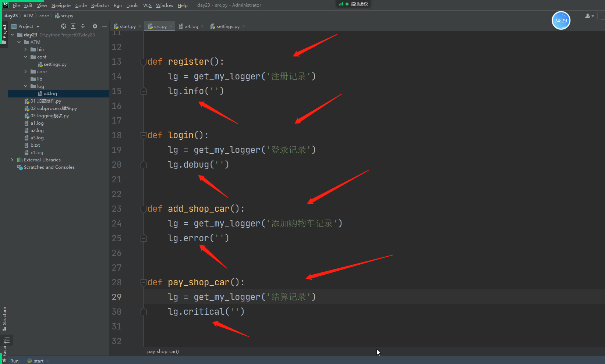Place cursor in lg.info('') code line
605x364 pixels.
click(x=196, y=91)
